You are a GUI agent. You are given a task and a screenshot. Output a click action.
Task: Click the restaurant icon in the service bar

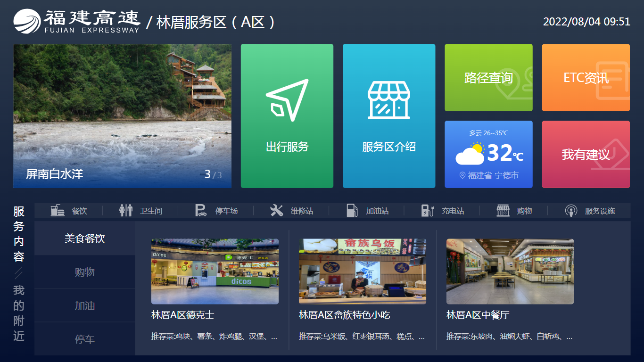58,211
